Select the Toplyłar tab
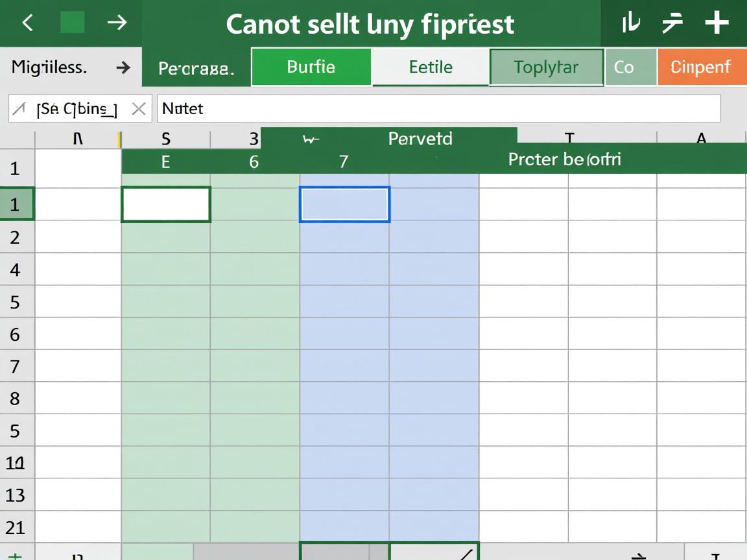This screenshot has height=560, width=747. [x=546, y=67]
